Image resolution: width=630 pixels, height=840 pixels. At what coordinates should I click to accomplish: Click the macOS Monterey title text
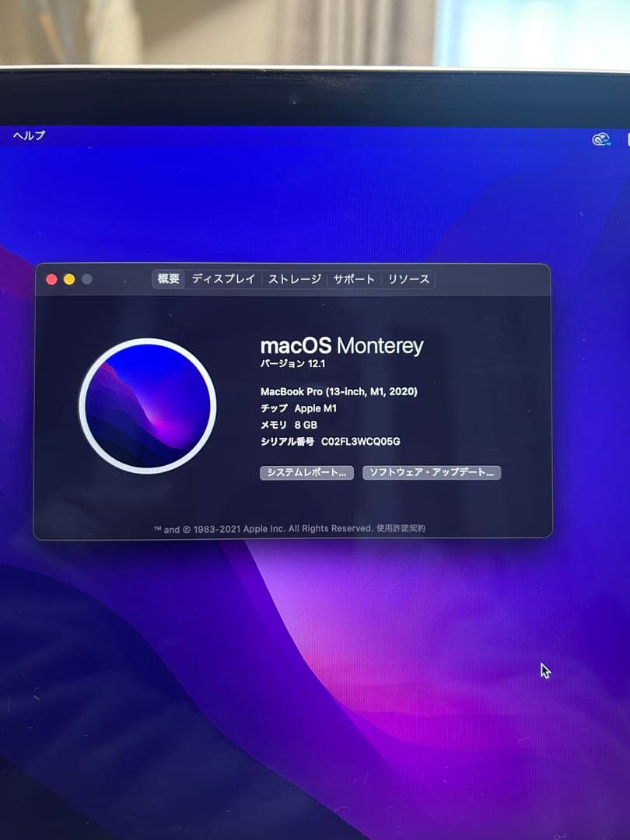pyautogui.click(x=341, y=345)
